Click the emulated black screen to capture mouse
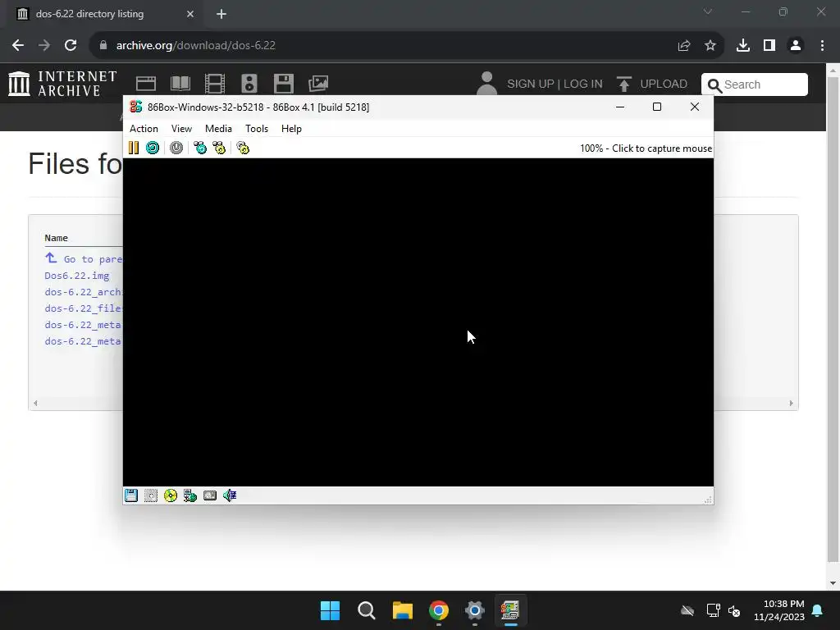840x630 pixels. (418, 322)
